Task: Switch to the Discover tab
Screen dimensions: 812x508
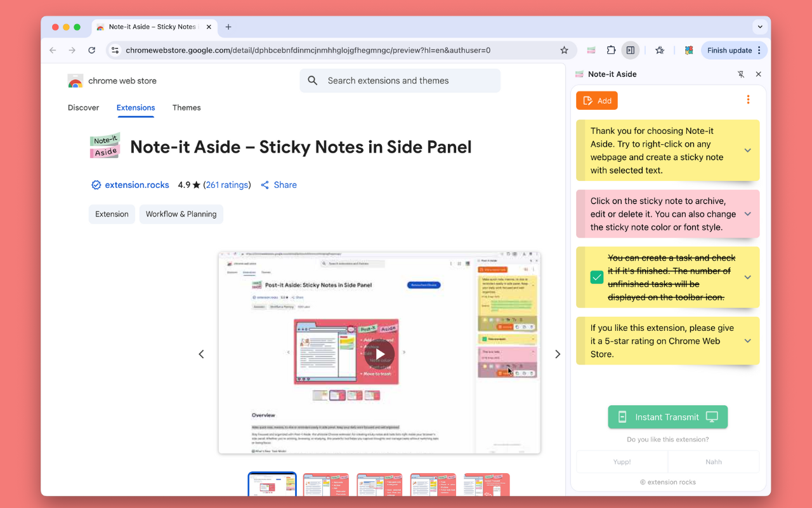Action: [x=83, y=107]
